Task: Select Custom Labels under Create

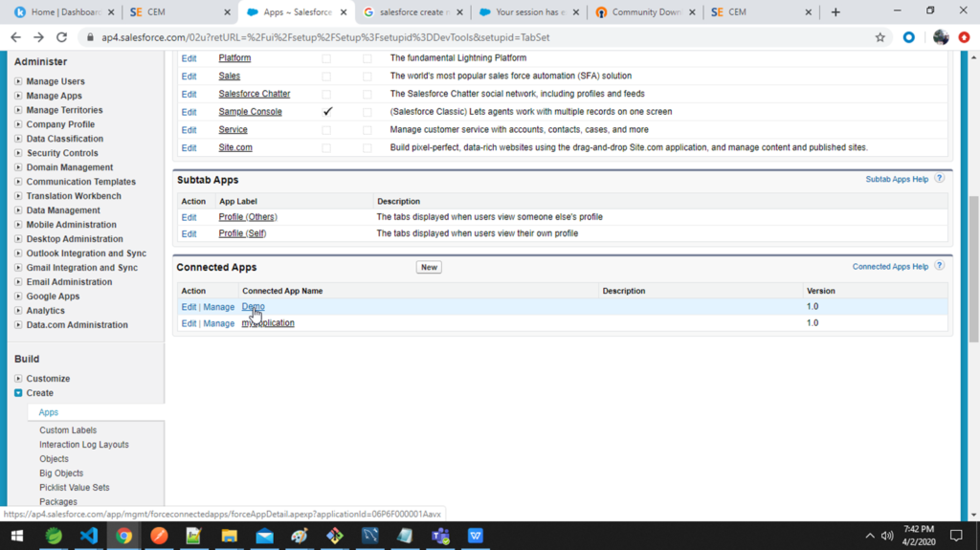Action: coord(68,430)
